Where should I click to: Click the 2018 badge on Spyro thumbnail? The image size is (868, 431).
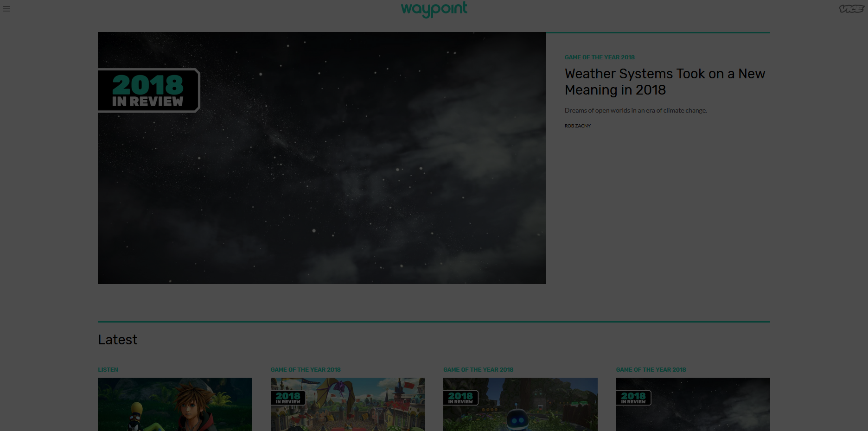pos(288,398)
